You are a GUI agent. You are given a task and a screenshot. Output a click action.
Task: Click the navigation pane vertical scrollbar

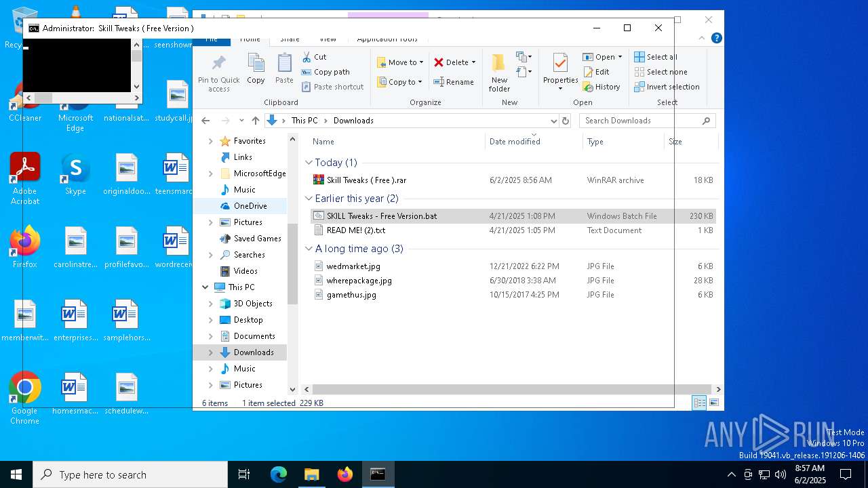tap(293, 264)
